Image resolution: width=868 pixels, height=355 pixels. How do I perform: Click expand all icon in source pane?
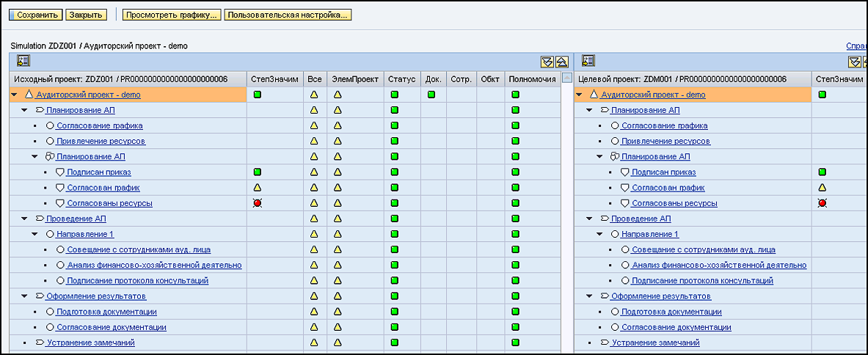[547, 62]
